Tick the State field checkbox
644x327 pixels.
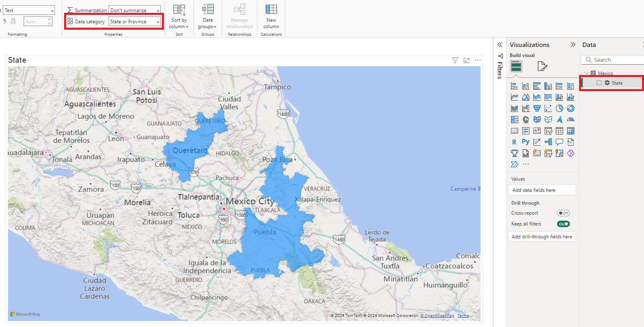click(599, 83)
